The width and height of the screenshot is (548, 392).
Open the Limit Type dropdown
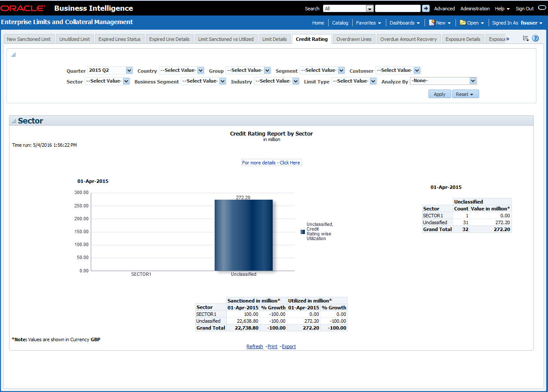(x=373, y=81)
